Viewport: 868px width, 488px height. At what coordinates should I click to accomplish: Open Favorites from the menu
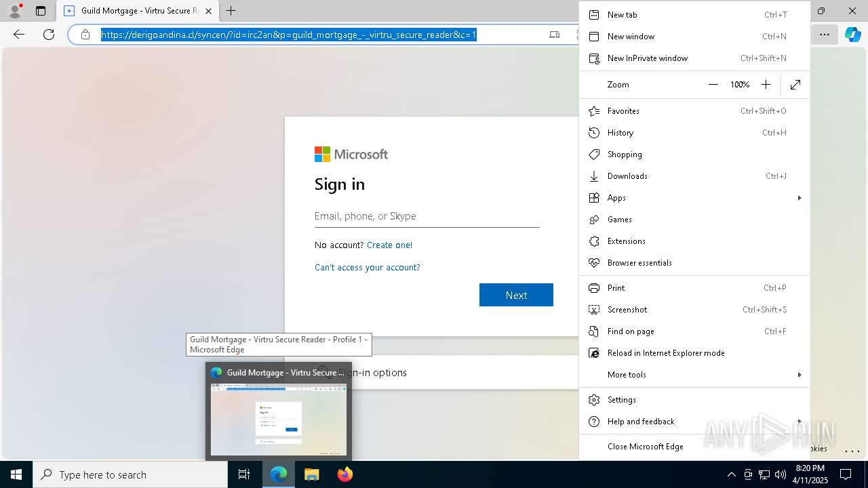click(694, 111)
